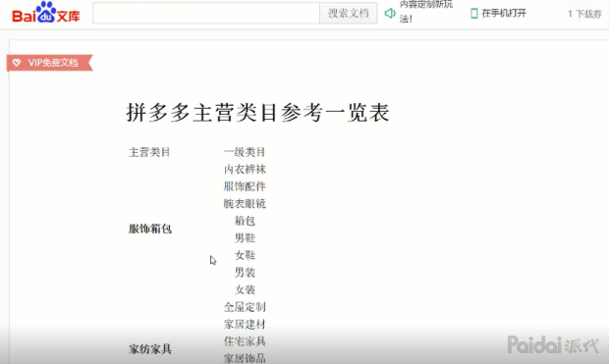
Task: Open the Baidu Wenku logo homepage
Action: tap(46, 13)
